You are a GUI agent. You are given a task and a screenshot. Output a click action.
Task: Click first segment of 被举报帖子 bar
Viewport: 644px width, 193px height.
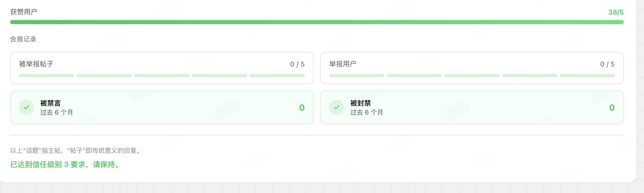[47, 76]
